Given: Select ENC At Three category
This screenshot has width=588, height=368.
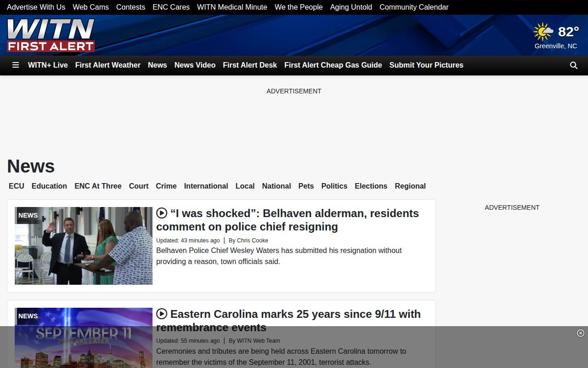Looking at the screenshot, I should [x=98, y=186].
